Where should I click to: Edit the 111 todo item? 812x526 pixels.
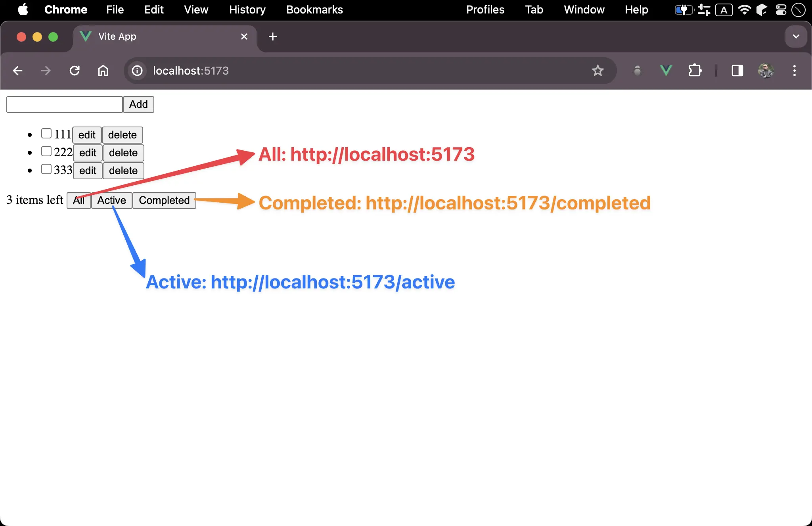[87, 135]
